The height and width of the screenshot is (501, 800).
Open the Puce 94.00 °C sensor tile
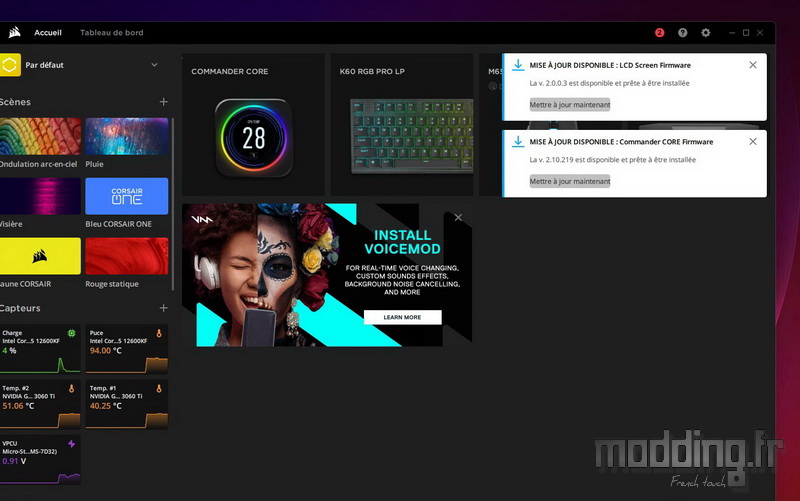pyautogui.click(x=127, y=349)
